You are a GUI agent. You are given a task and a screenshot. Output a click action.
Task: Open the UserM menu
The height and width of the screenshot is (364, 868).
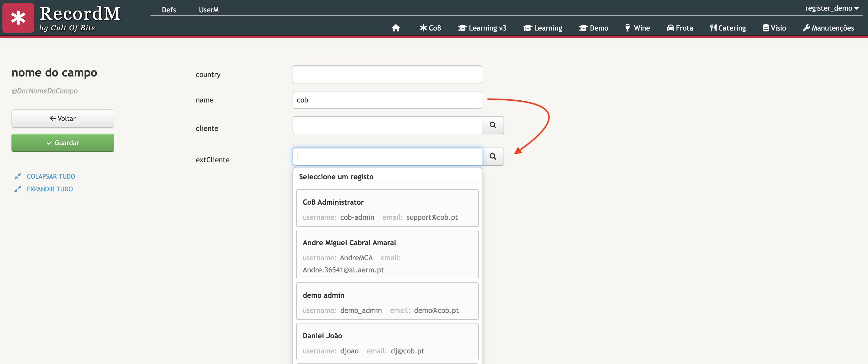point(209,10)
